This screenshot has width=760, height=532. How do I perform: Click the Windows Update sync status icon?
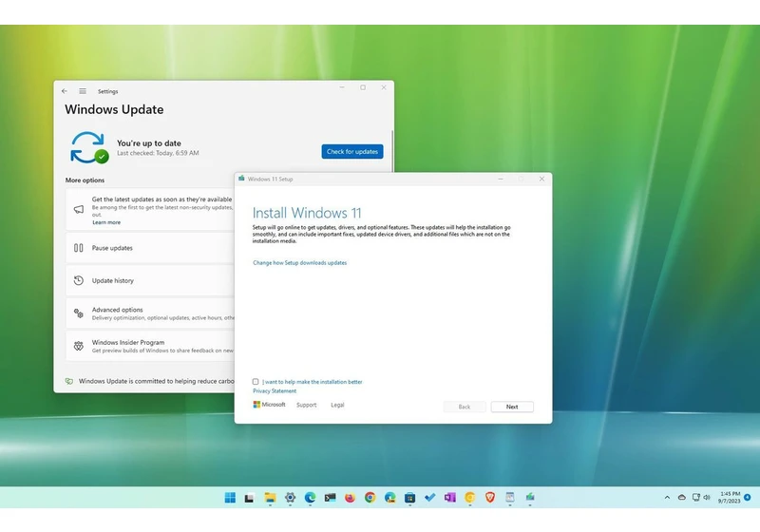pos(89,147)
